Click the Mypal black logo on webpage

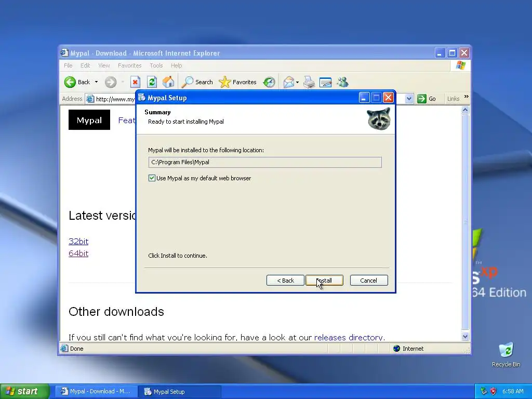click(x=89, y=120)
